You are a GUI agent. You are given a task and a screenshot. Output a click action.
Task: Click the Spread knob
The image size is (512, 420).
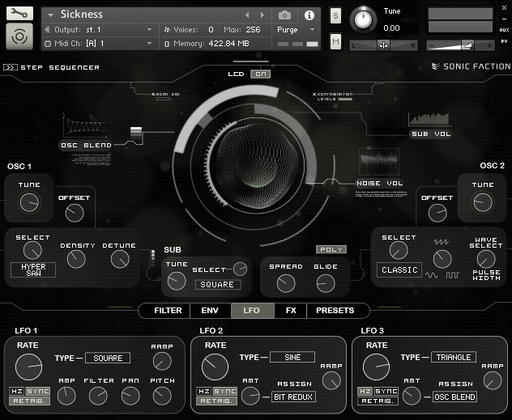(286, 283)
